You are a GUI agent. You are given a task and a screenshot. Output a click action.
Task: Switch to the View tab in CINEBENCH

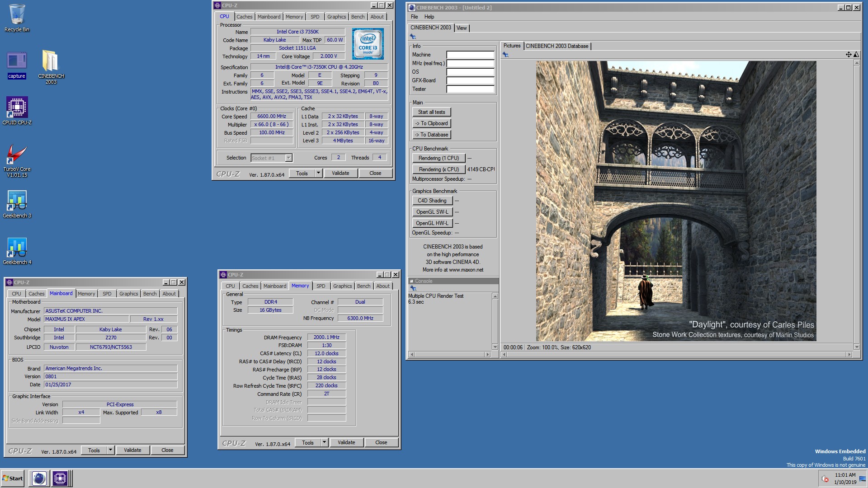462,28
